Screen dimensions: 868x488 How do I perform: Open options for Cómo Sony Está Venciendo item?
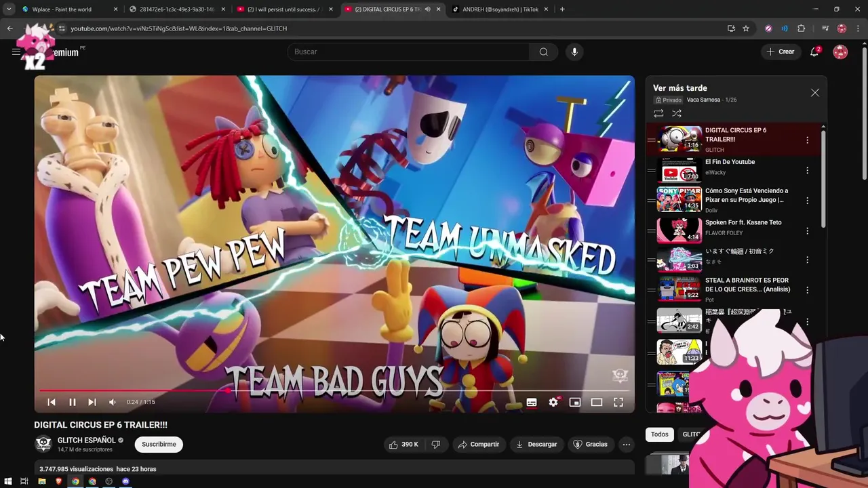pos(807,201)
